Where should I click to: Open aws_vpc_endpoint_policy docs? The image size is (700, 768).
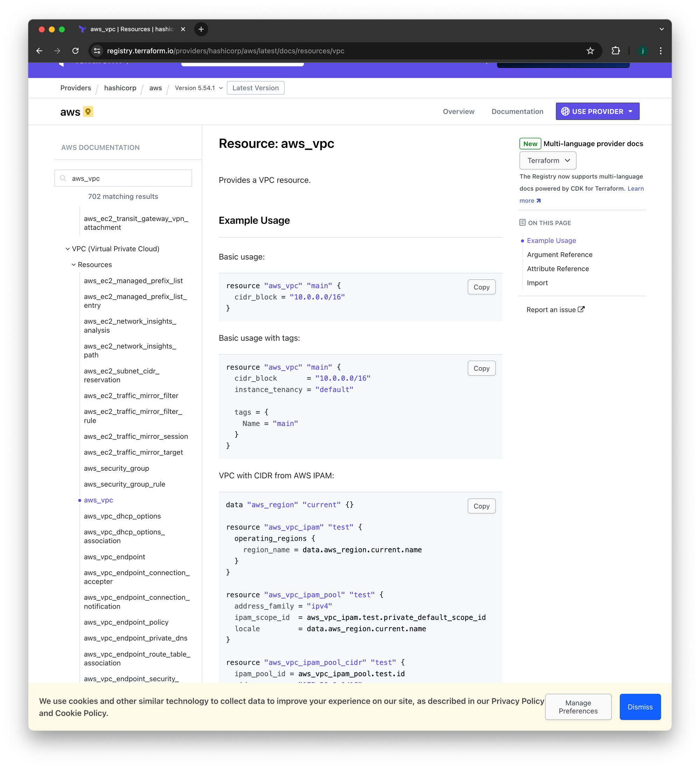126,622
